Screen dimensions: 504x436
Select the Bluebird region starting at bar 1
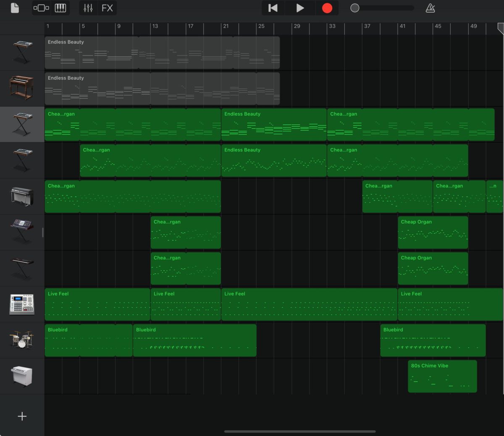89,341
